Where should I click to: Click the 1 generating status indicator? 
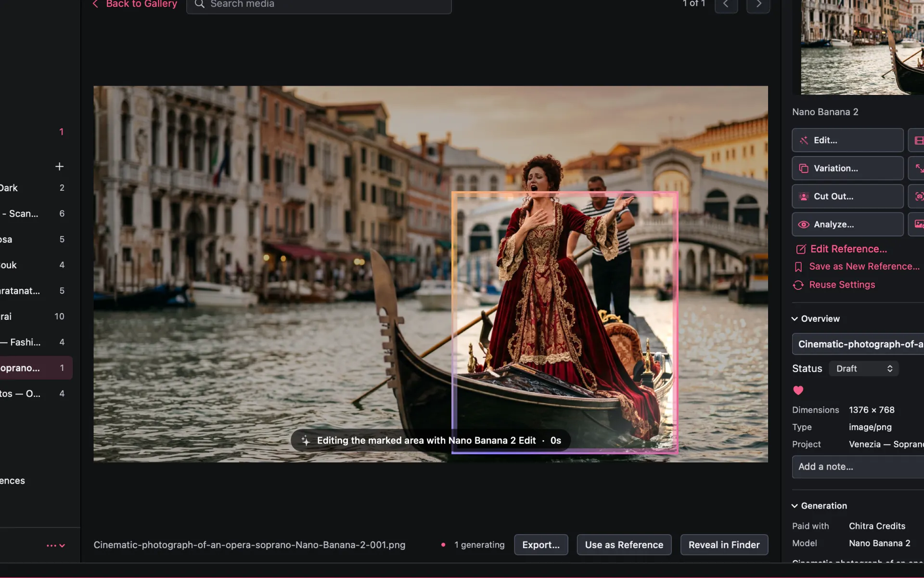click(473, 545)
